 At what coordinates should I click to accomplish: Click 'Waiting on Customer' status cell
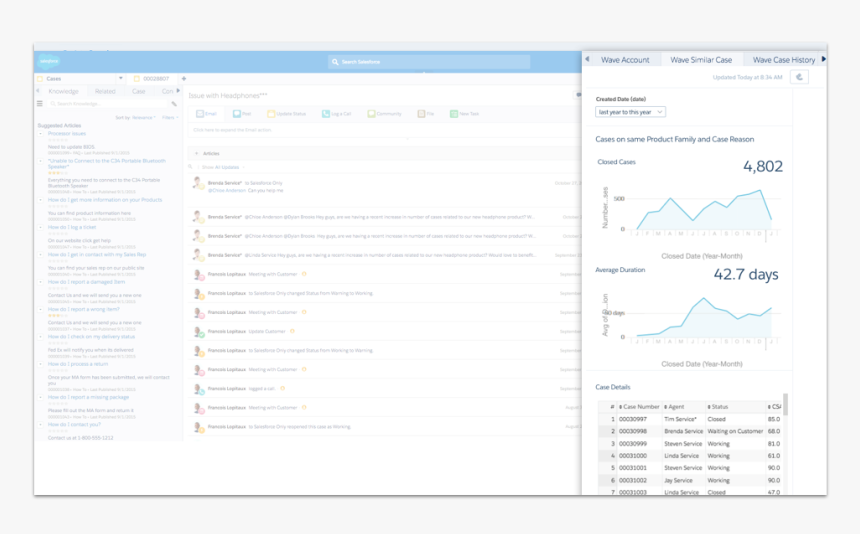(735, 431)
